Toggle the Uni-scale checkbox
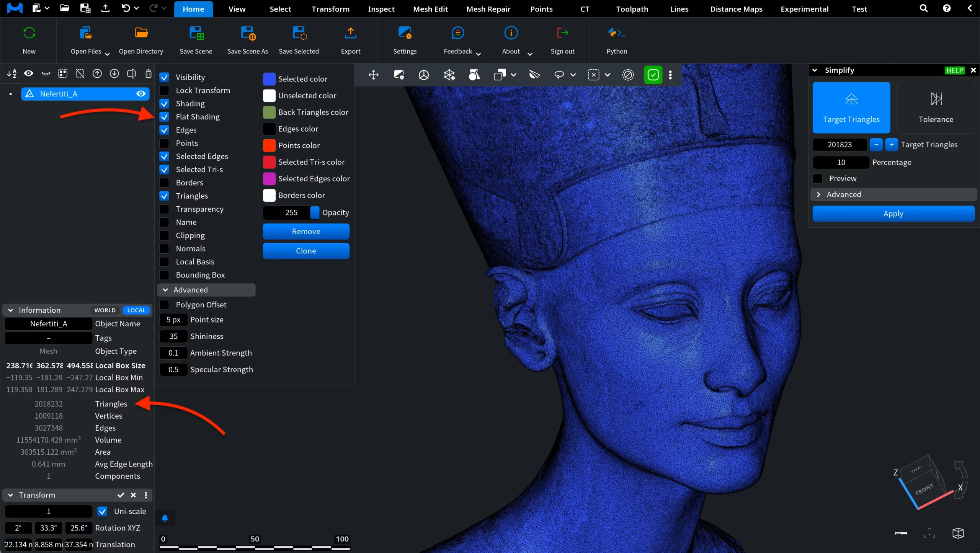This screenshot has width=980, height=553. coord(102,511)
